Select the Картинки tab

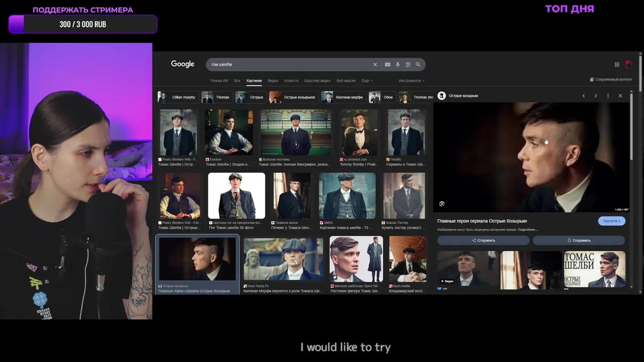click(x=254, y=80)
